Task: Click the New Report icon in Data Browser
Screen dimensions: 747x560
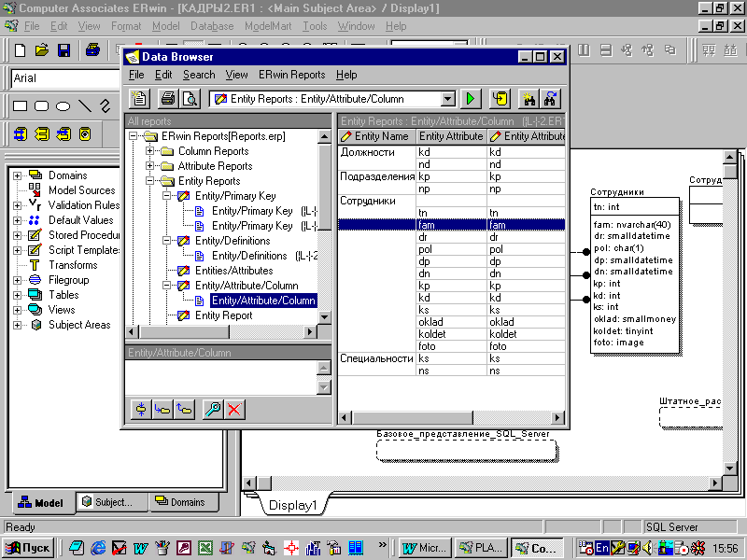Action: click(x=139, y=99)
